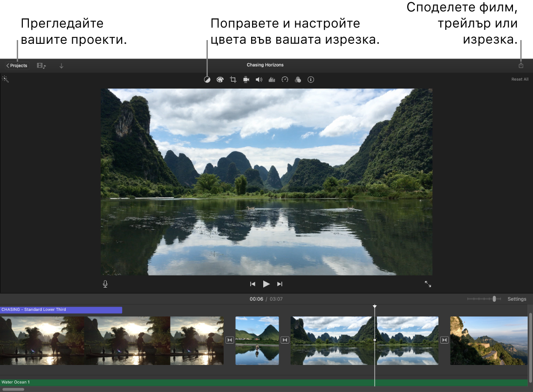
Task: Open the import media down-arrow
Action: 61,65
